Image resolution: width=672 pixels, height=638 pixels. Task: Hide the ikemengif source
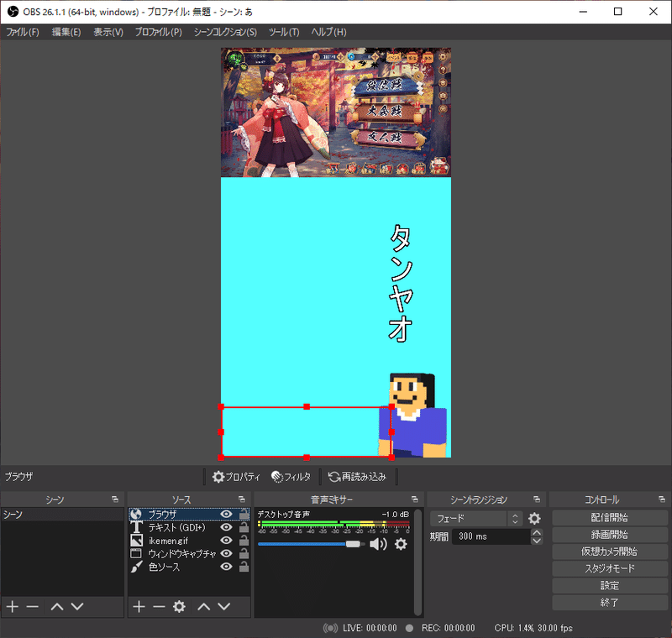click(226, 541)
